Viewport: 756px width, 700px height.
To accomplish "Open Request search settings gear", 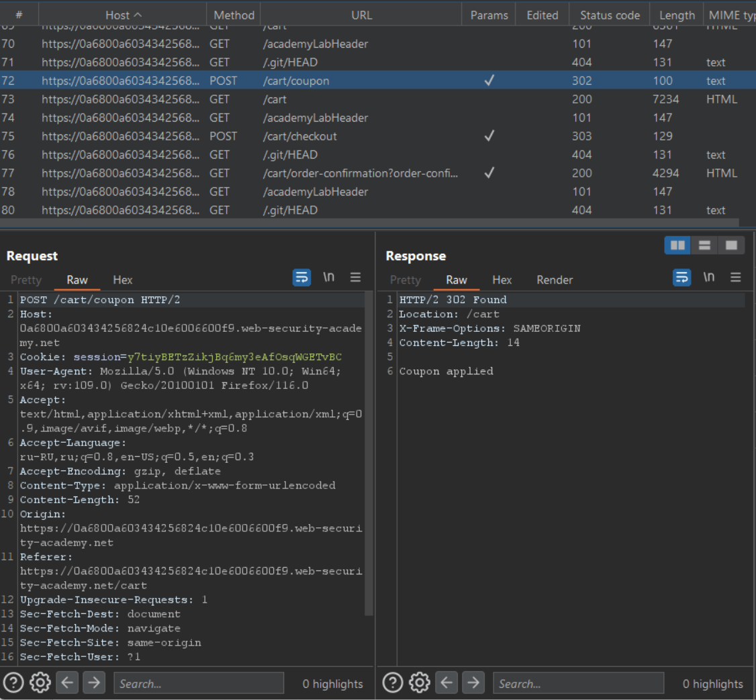I will pos(40,683).
